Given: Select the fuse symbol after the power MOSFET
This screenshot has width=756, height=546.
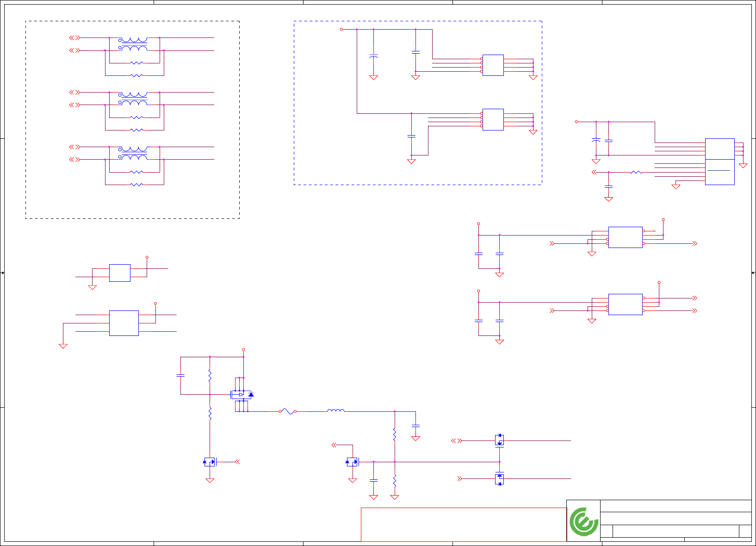Looking at the screenshot, I should click(287, 411).
